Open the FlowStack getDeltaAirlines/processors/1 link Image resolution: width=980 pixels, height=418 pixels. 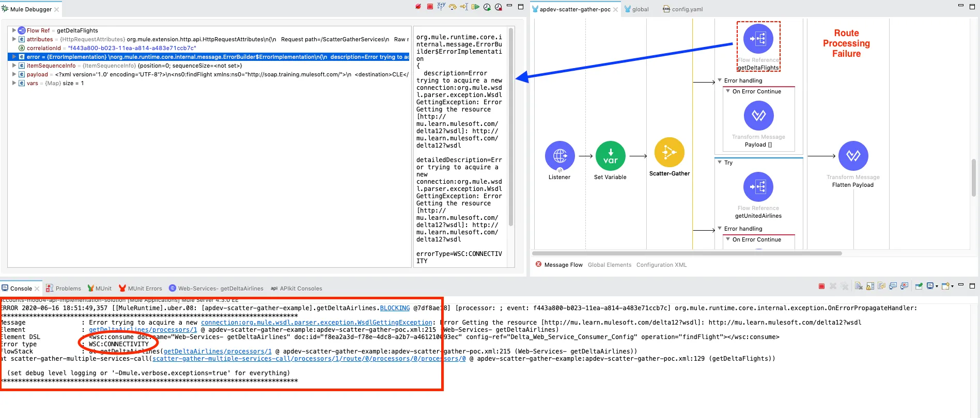point(217,351)
